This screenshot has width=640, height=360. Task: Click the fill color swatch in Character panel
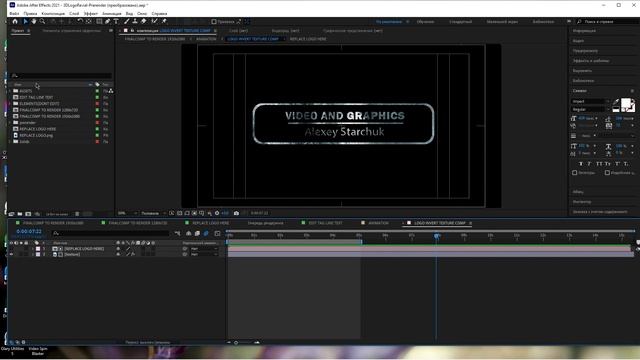626,103
